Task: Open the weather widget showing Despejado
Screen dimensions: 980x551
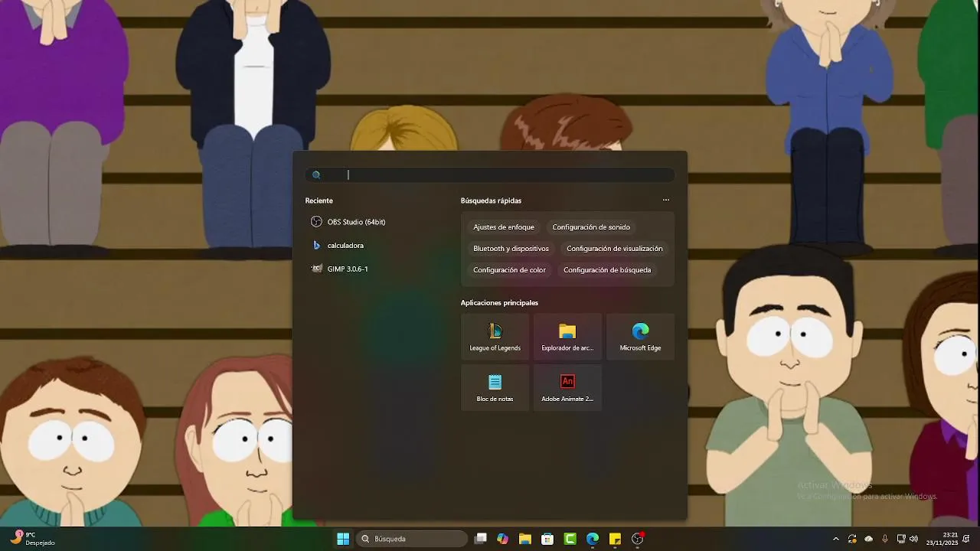Action: 32,539
